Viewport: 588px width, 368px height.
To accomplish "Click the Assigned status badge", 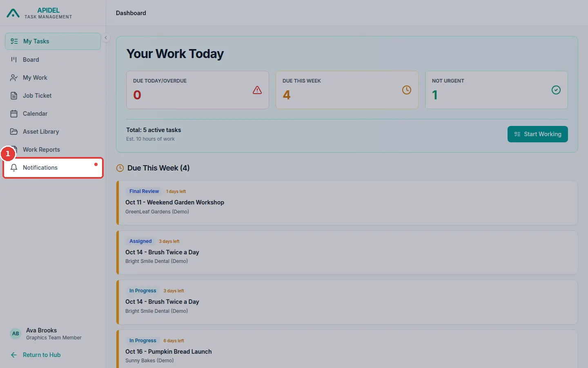I will [140, 241].
